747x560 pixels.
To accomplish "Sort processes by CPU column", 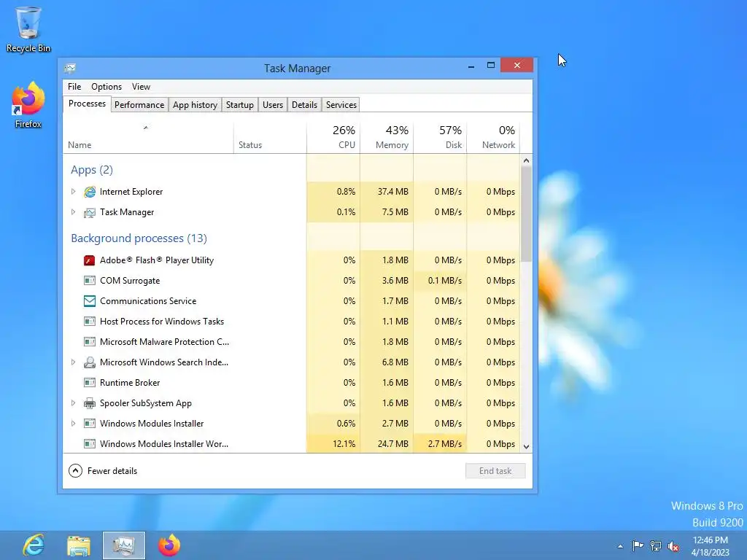I will click(x=333, y=138).
